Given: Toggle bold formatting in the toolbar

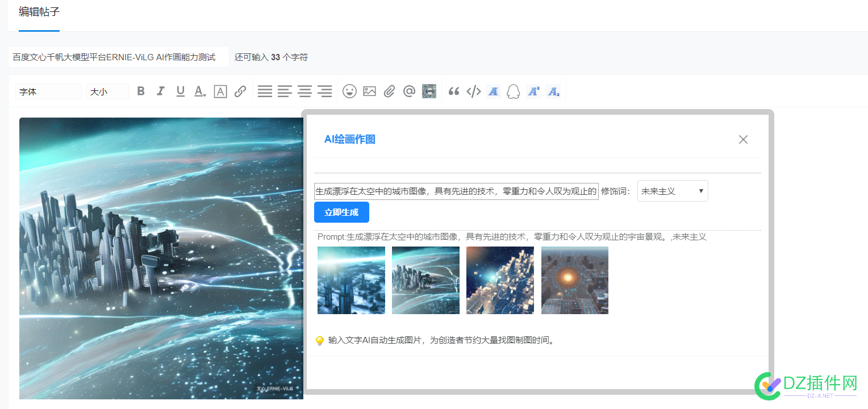Looking at the screenshot, I should [x=141, y=91].
